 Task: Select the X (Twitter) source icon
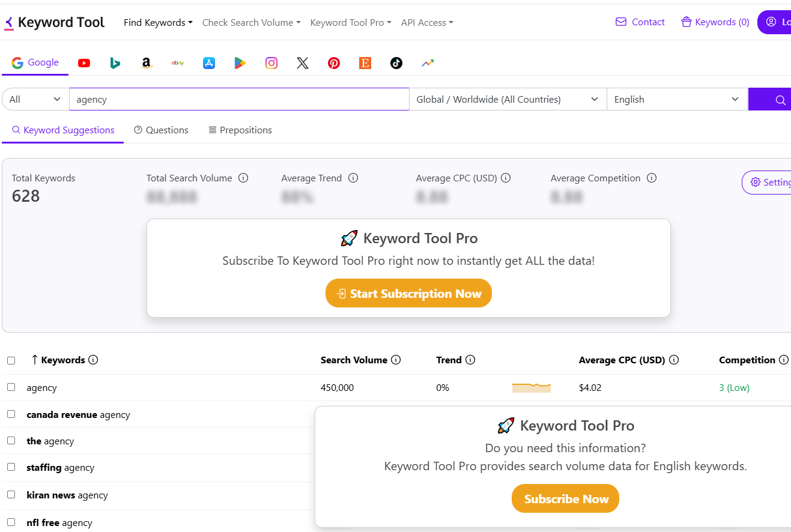[x=303, y=63]
